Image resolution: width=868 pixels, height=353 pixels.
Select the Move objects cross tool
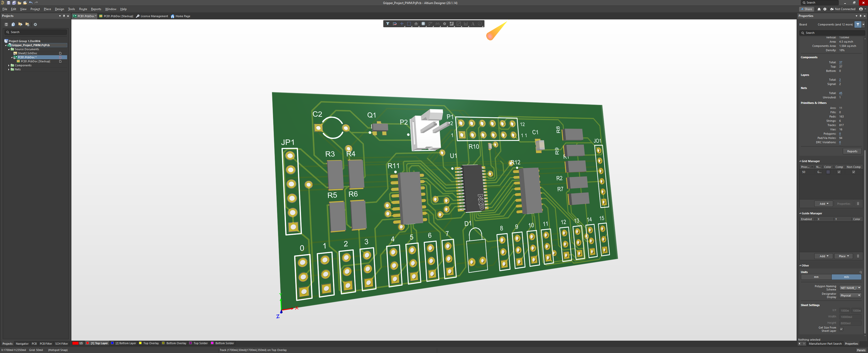[402, 24]
